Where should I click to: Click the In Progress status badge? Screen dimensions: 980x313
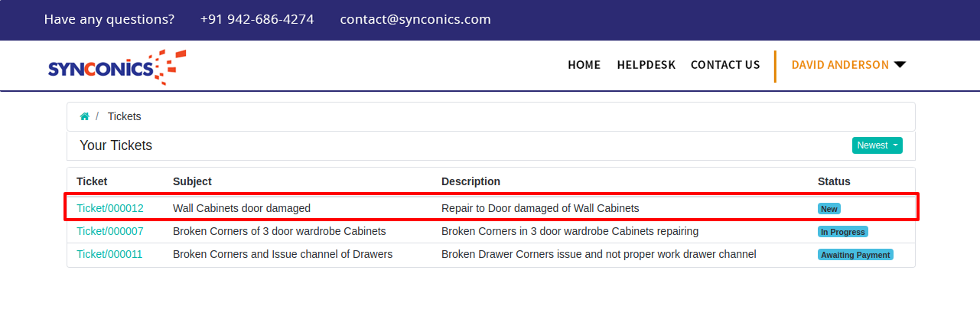click(x=842, y=232)
